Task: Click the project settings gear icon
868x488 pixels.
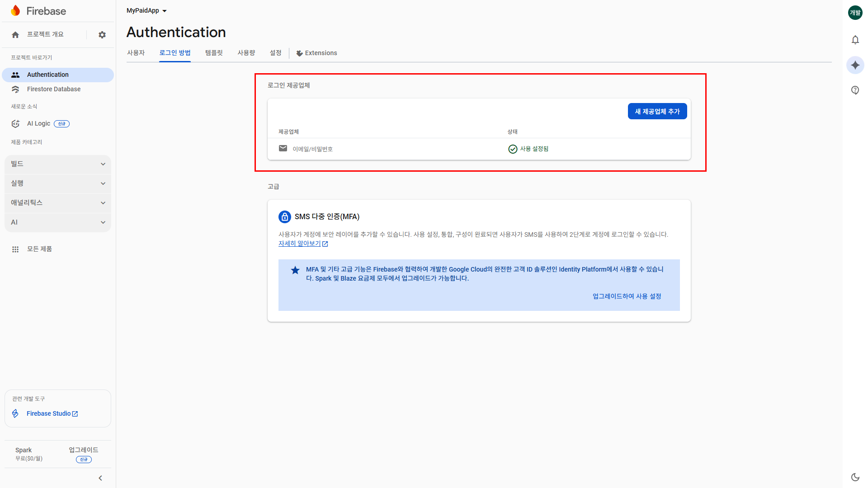Action: (x=102, y=35)
